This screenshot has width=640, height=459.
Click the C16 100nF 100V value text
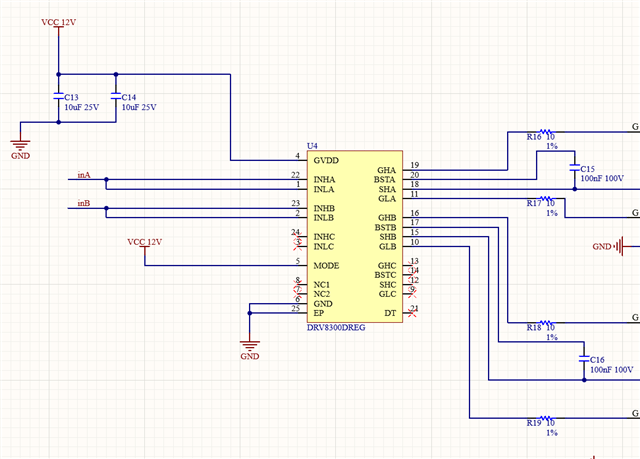611,369
